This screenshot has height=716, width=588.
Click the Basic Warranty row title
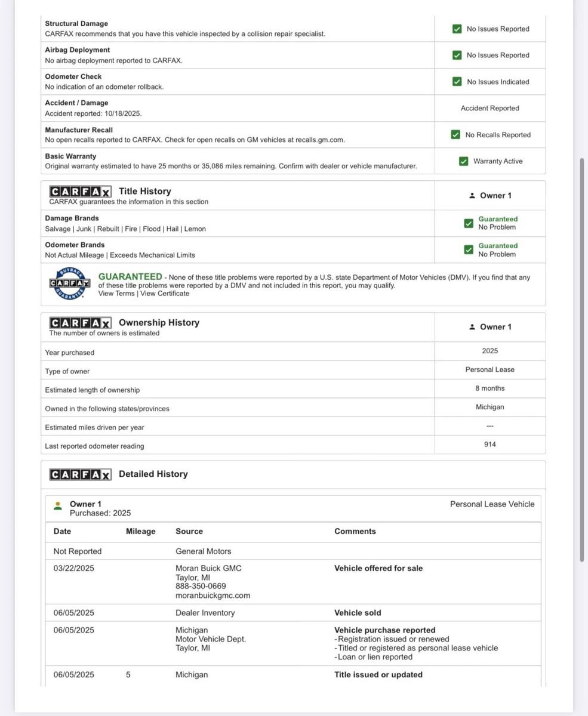[70, 156]
